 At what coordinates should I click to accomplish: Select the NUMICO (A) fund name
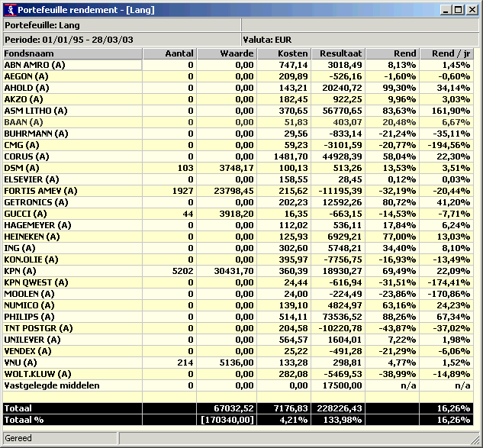click(29, 305)
